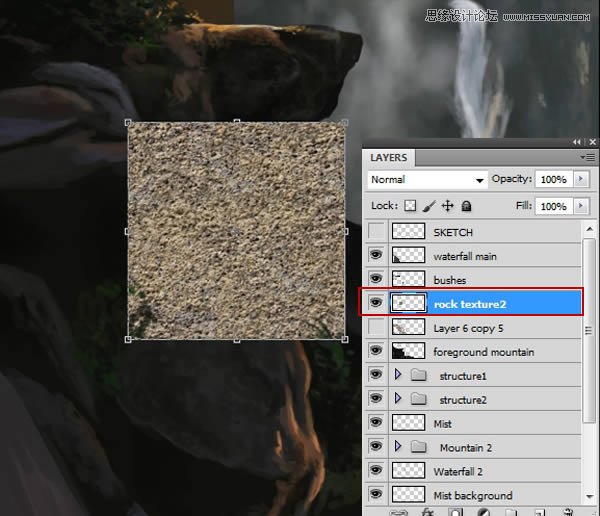This screenshot has width=600, height=516.
Task: Open the Opacity slider arrow
Action: click(x=581, y=179)
